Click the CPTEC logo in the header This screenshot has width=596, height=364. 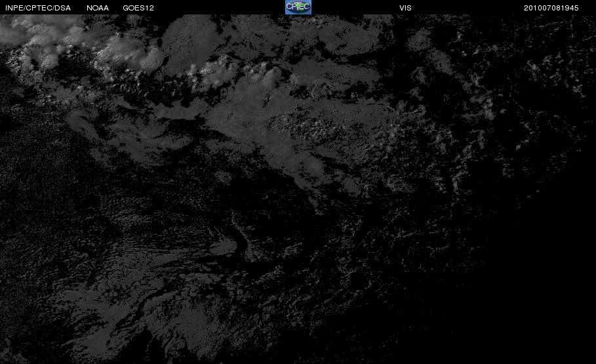point(298,7)
